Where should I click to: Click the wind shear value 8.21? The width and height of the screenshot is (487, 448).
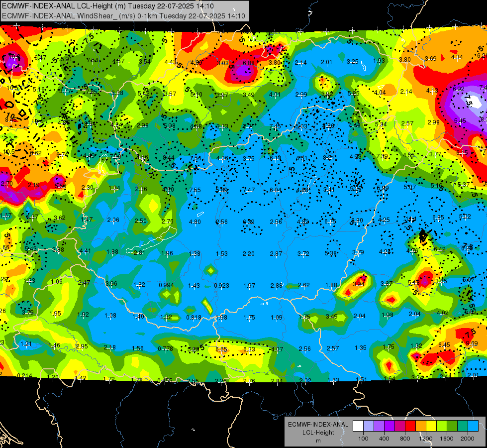[328, 158]
